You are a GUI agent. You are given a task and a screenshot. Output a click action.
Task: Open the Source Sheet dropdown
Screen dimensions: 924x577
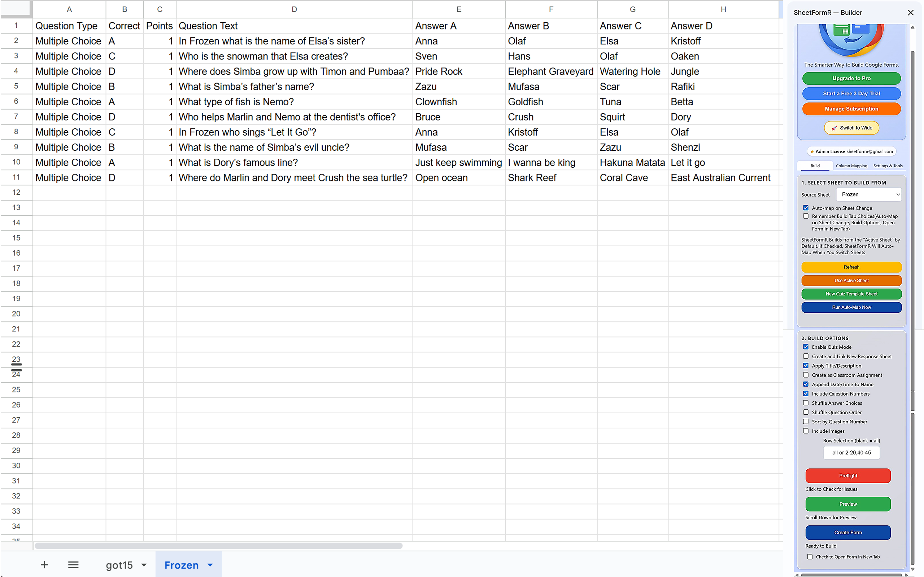(869, 194)
